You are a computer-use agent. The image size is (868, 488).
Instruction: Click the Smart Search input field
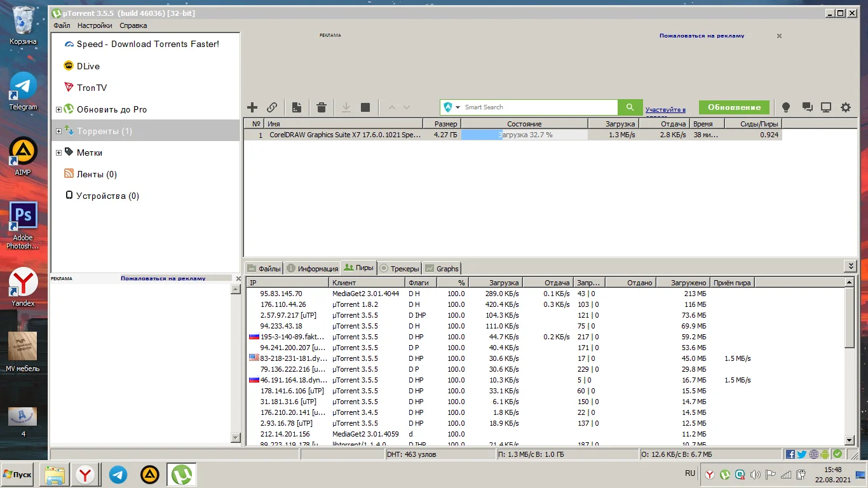539,107
